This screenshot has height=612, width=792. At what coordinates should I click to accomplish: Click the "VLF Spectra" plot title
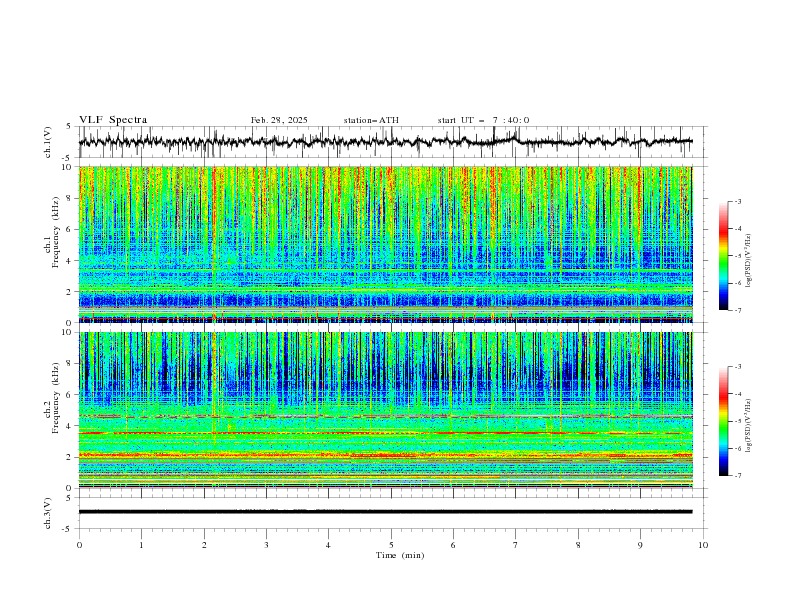[x=113, y=120]
